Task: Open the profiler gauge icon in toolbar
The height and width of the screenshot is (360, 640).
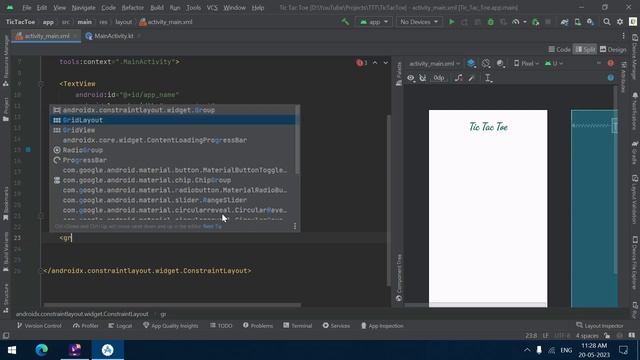Action: click(x=516, y=22)
